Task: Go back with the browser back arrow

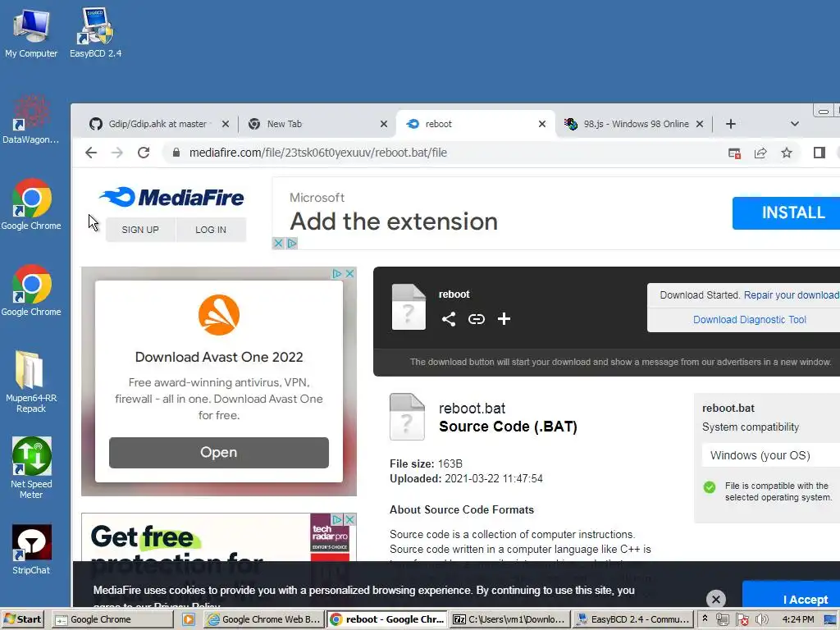Action: pyautogui.click(x=91, y=153)
